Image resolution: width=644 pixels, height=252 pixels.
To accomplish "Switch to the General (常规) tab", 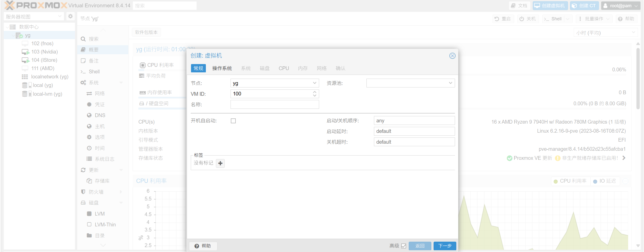I will tap(198, 68).
